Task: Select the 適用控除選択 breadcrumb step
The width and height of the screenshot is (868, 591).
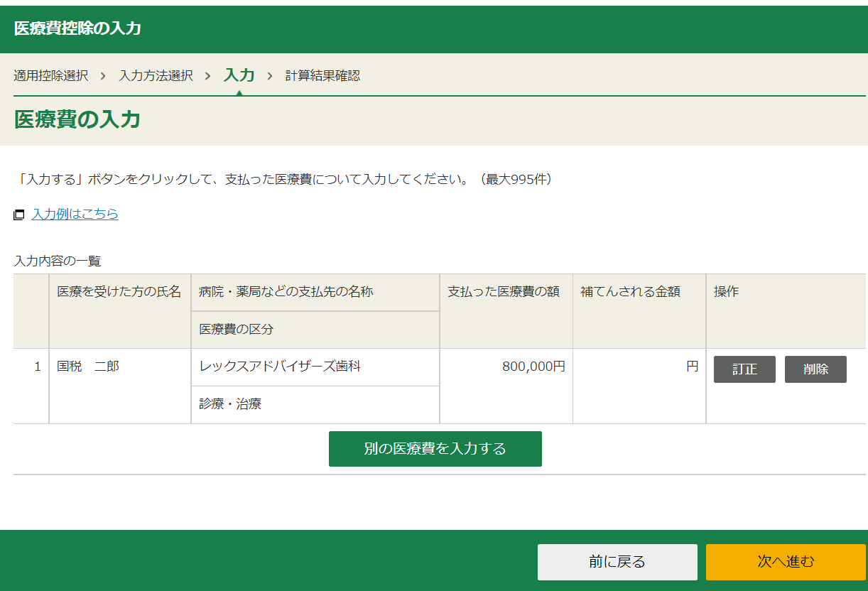Action: point(51,75)
